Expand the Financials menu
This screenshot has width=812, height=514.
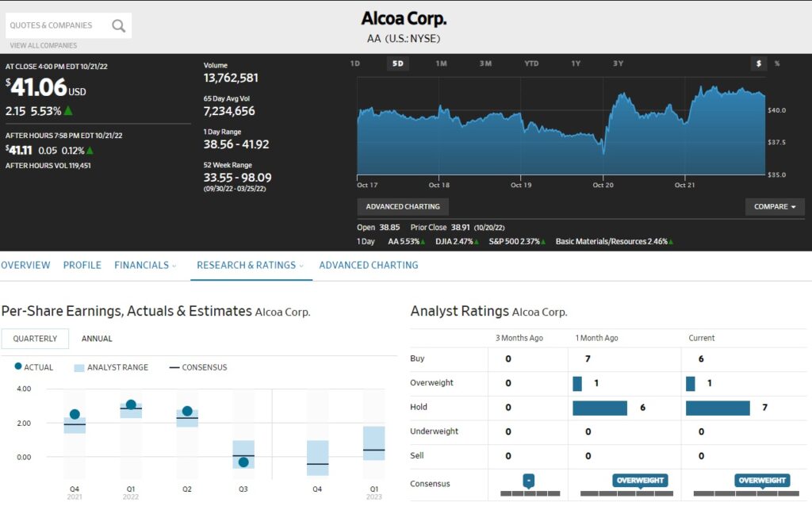[145, 265]
